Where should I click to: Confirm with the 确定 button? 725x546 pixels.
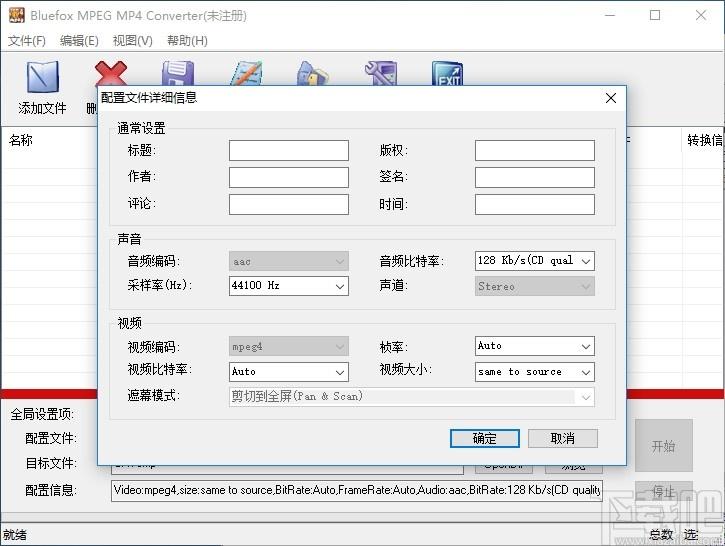click(485, 438)
